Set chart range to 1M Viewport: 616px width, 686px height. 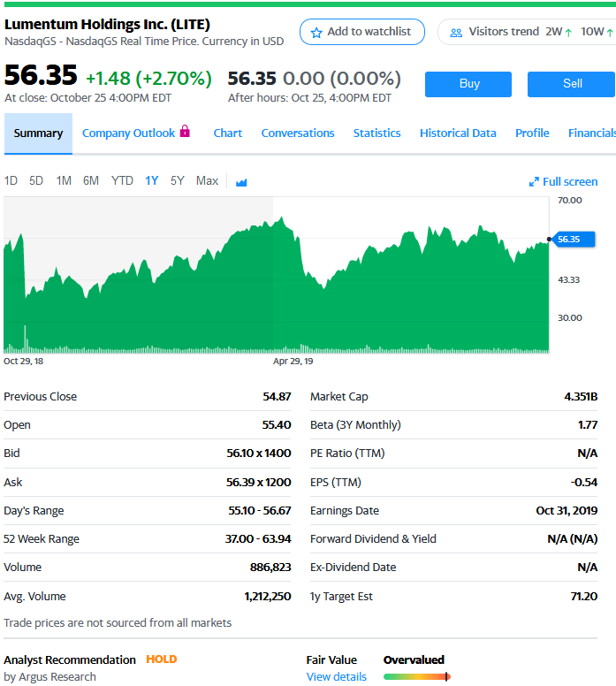click(64, 180)
